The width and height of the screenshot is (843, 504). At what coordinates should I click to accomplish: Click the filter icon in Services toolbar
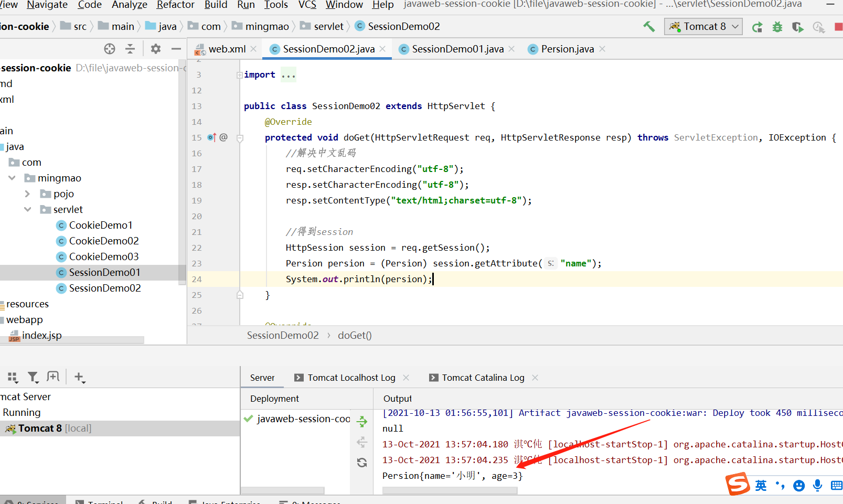tap(33, 377)
